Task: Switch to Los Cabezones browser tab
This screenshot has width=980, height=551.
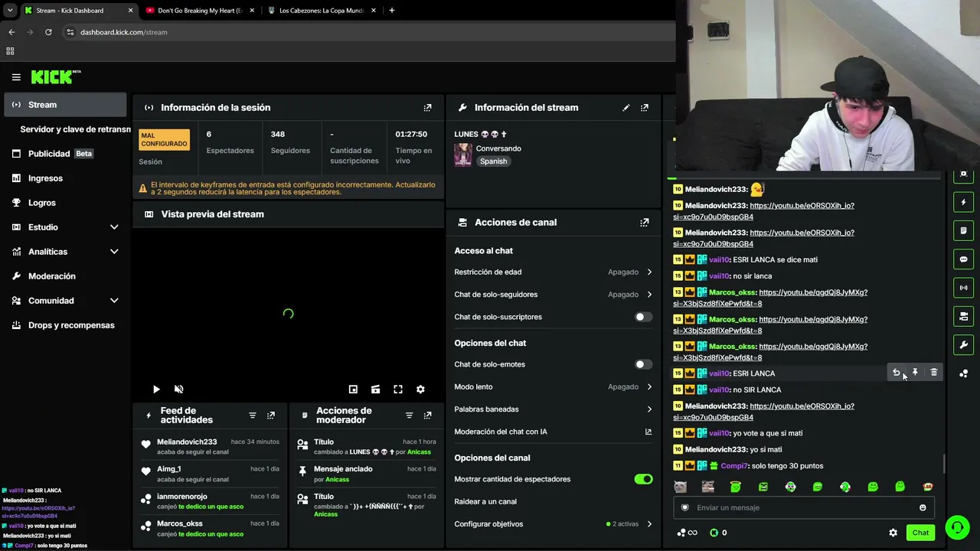Action: pyautogui.click(x=322, y=11)
